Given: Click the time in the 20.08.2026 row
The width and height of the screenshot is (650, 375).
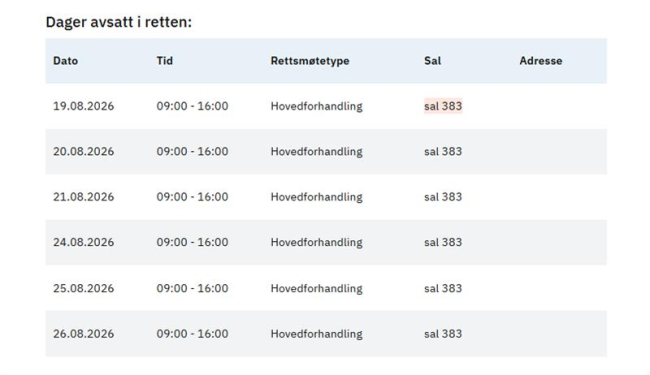Looking at the screenshot, I should click(x=192, y=152).
